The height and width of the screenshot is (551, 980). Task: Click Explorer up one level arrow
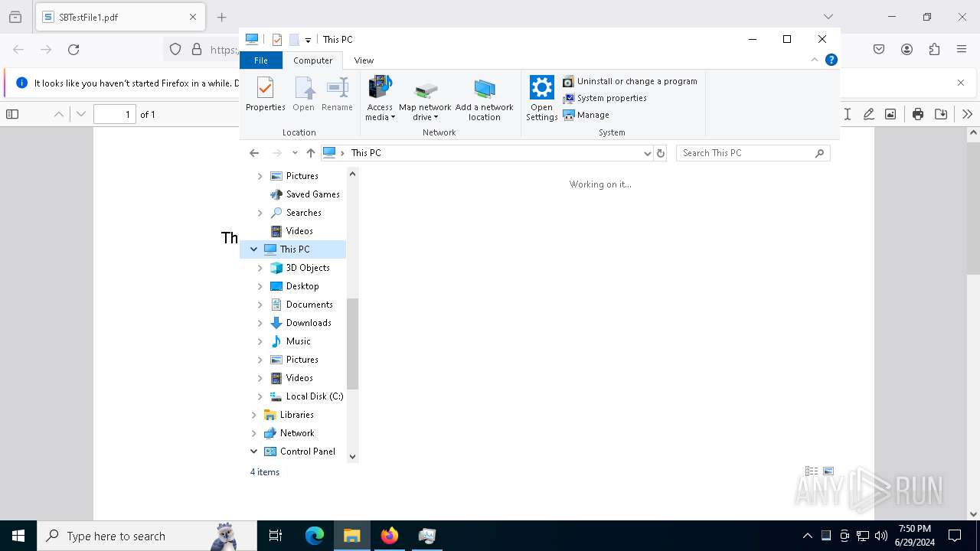coord(310,153)
